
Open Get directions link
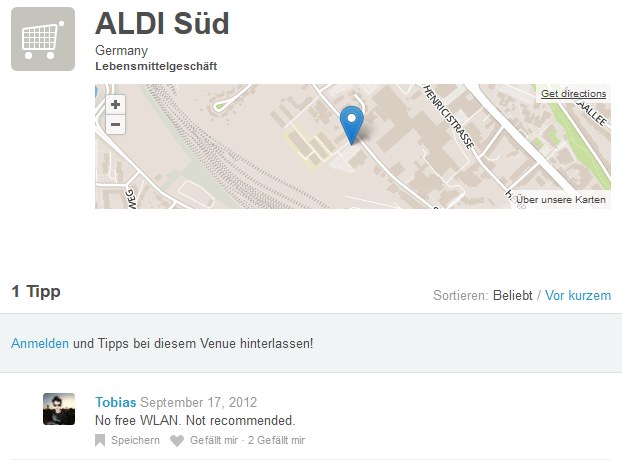pos(573,94)
